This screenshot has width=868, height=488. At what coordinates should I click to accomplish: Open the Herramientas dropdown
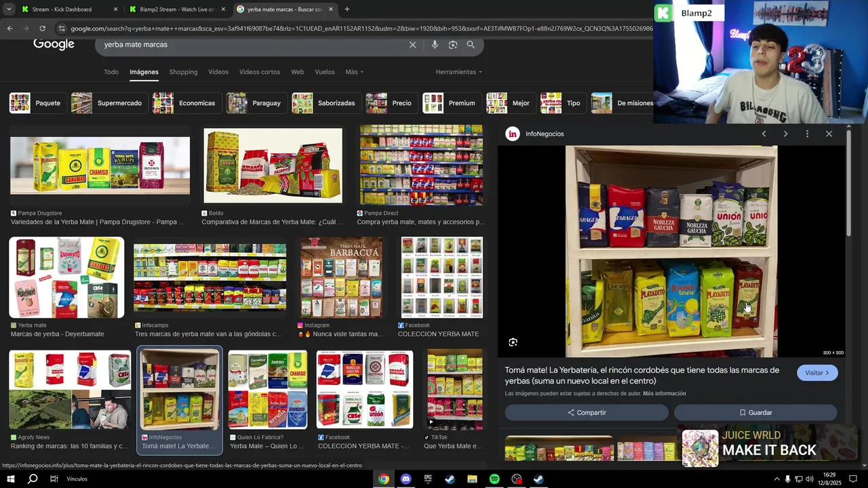click(x=459, y=72)
